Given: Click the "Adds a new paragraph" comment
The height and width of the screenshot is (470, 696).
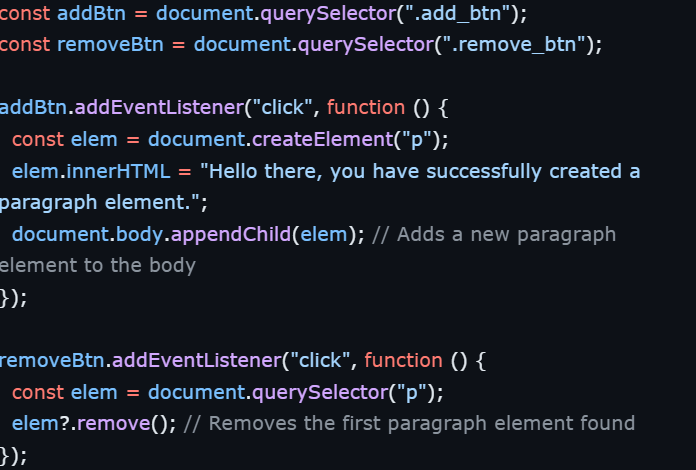Looking at the screenshot, I should (x=494, y=234).
